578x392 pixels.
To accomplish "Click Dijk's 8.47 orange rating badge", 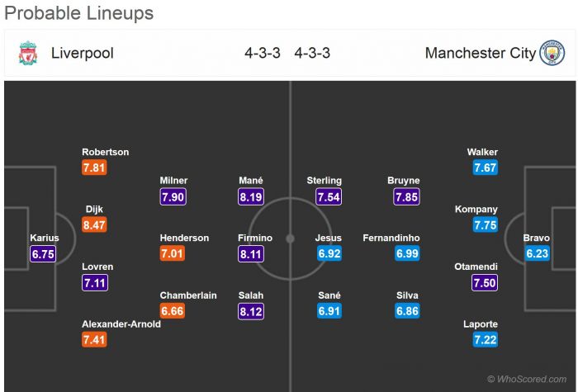I will pyautogui.click(x=95, y=225).
